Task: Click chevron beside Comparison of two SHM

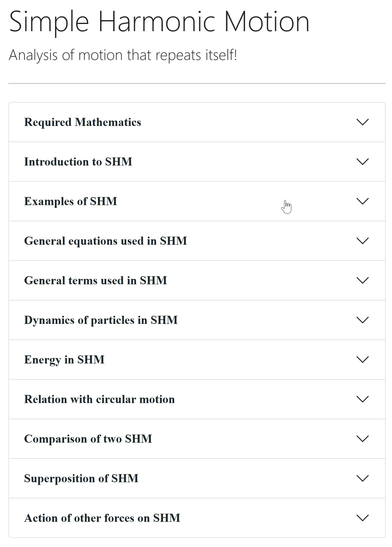Action: [x=362, y=439]
